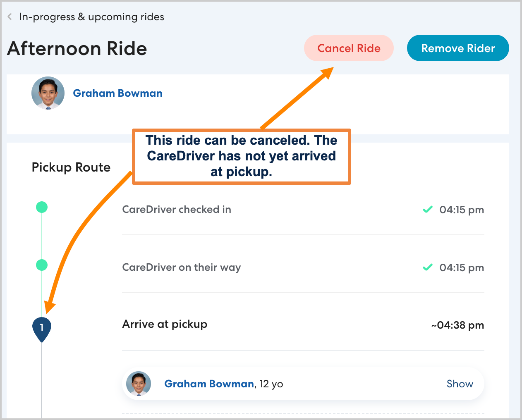Click the numbered pickup pin marker
522x420 pixels.
point(42,328)
